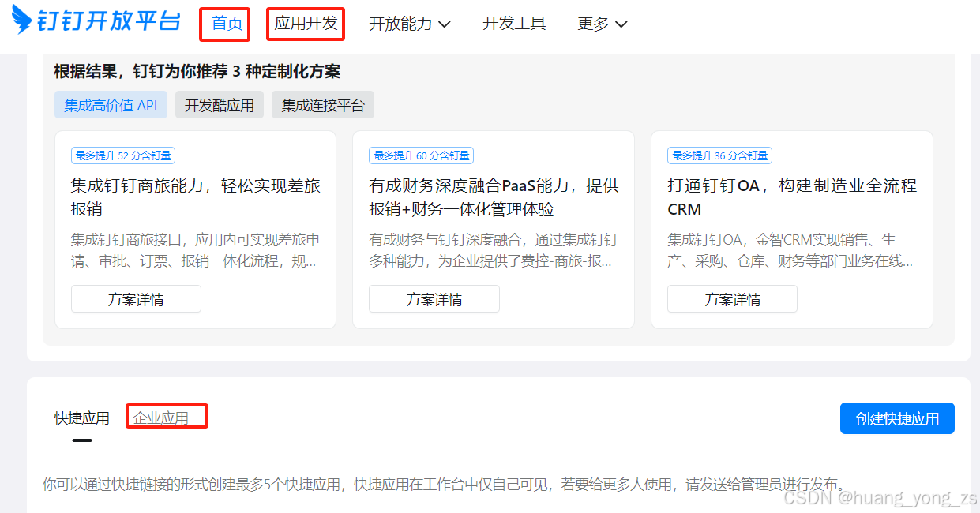Open 方案详情 for the 打通钉钉OA card
This screenshot has width=980, height=513.
[732, 299]
